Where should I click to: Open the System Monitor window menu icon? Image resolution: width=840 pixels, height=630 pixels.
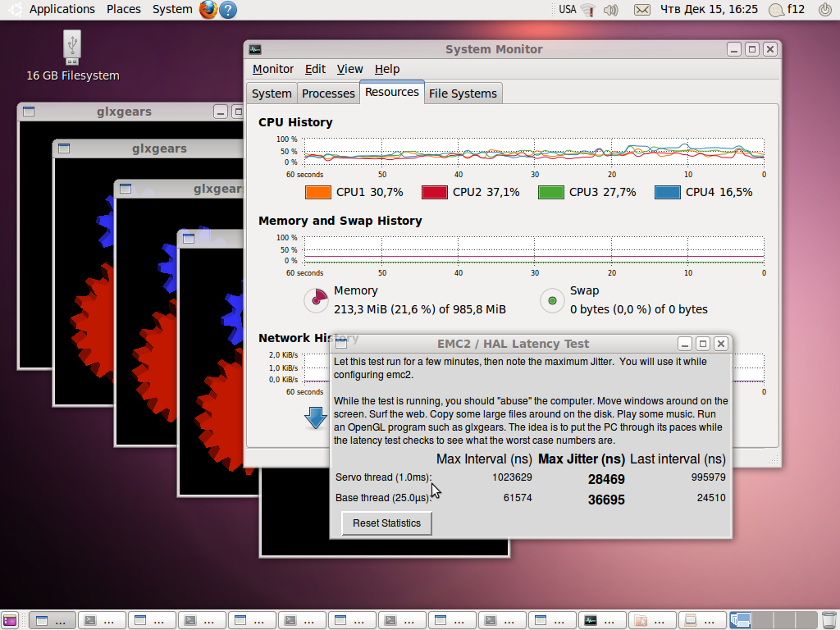[256, 49]
